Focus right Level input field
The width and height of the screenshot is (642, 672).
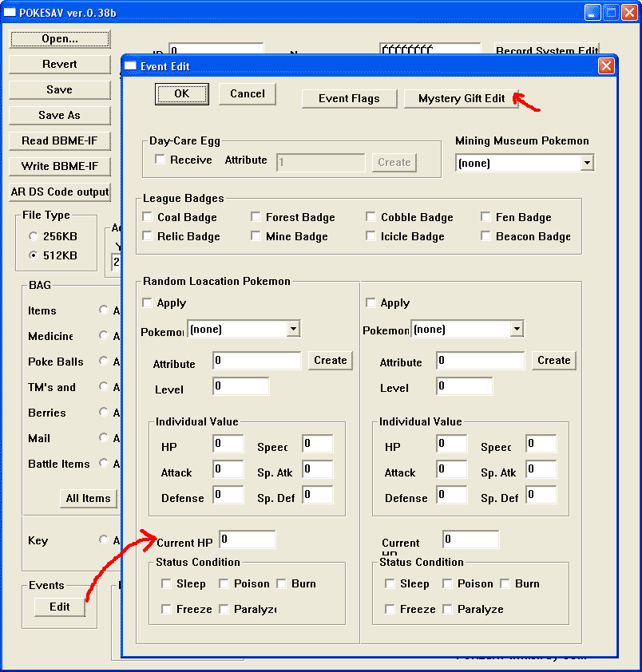point(465,386)
